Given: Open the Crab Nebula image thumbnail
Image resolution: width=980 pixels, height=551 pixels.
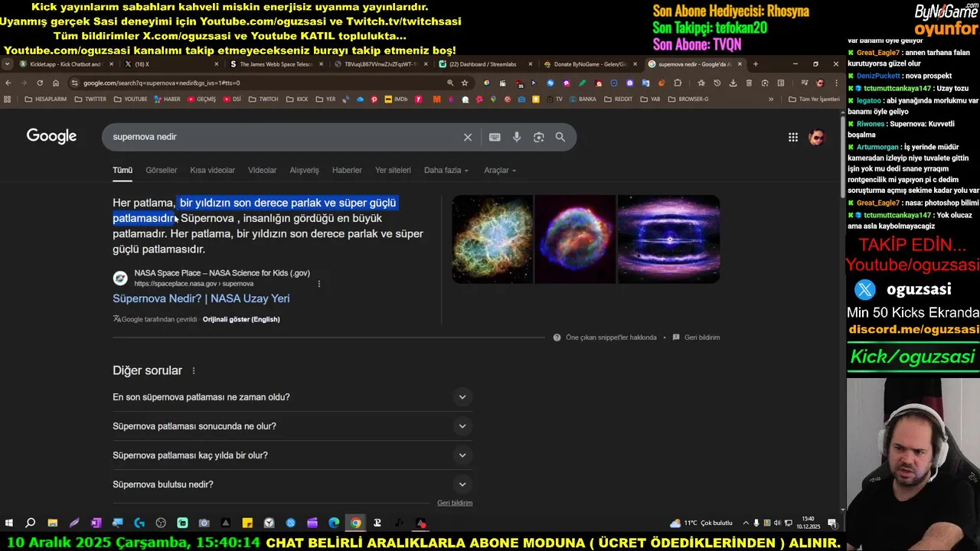Looking at the screenshot, I should 492,239.
